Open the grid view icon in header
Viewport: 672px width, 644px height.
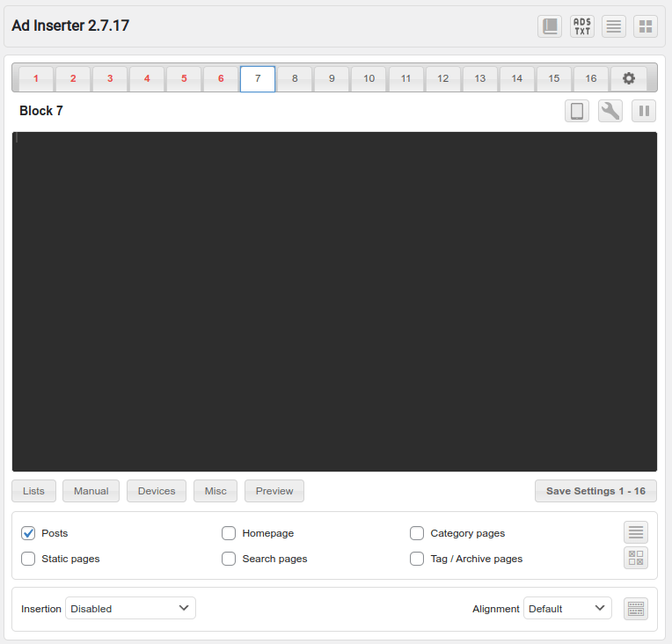(x=646, y=26)
